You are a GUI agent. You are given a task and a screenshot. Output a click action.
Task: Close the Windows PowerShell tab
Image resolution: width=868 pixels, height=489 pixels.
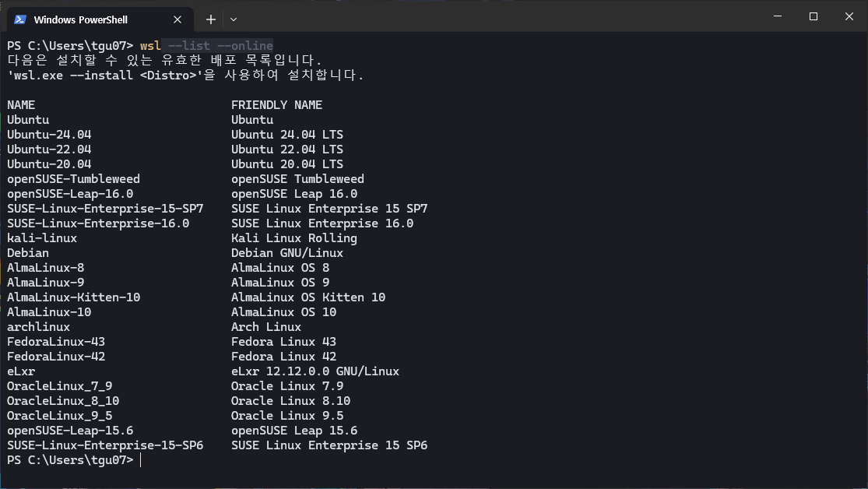point(181,19)
